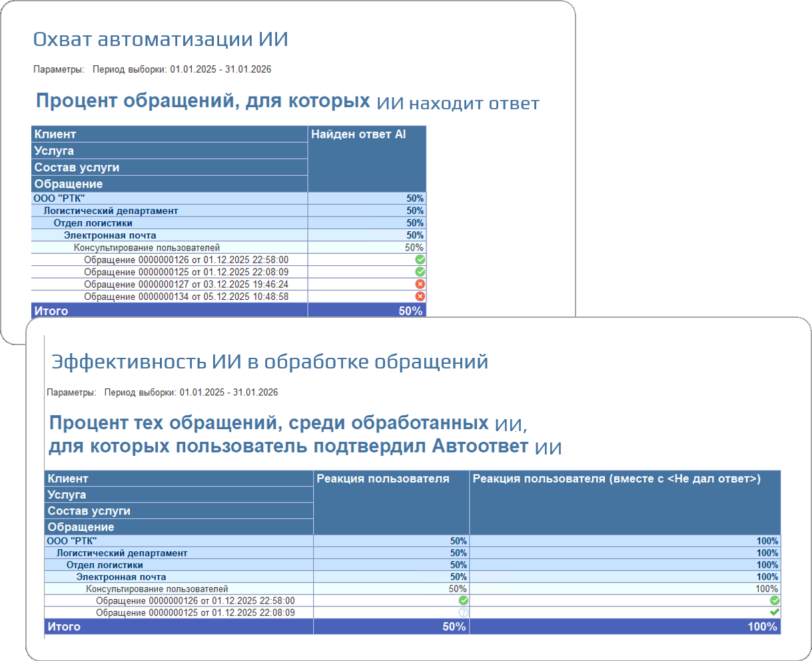The image size is (812, 661).
Task: Open Обращение 0000000134 от 05.12.2025 row
Action: point(228,297)
